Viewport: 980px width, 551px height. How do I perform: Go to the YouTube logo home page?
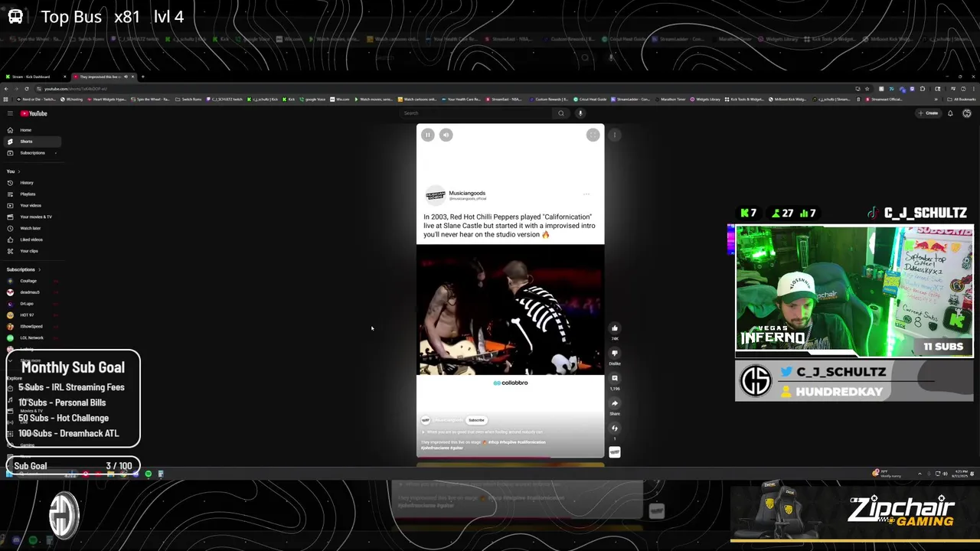pos(34,113)
